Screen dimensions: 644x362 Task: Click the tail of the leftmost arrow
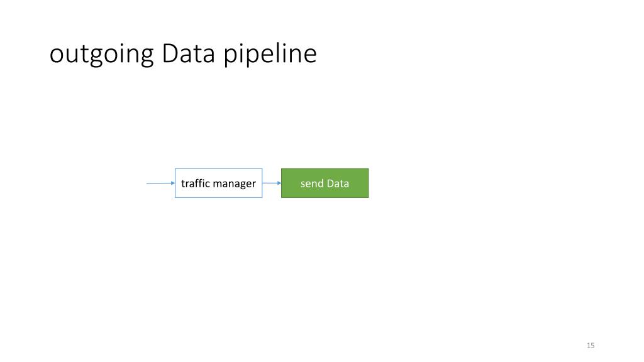point(147,184)
